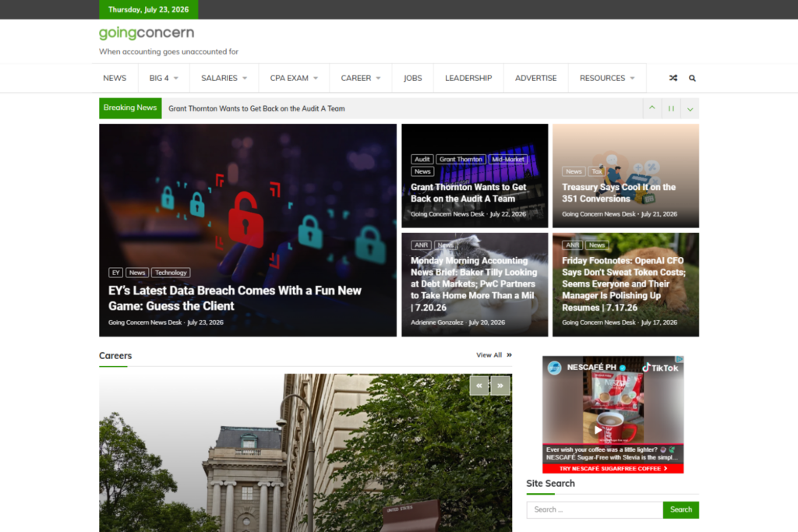This screenshot has height=532, width=798.
Task: Expand the Salaries dropdown menu
Action: point(224,78)
